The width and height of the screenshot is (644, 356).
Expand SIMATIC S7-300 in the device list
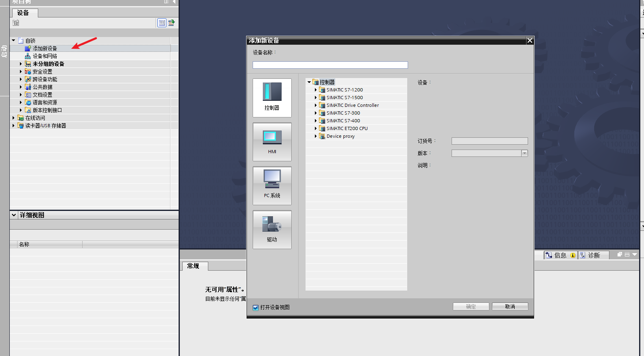(x=316, y=113)
